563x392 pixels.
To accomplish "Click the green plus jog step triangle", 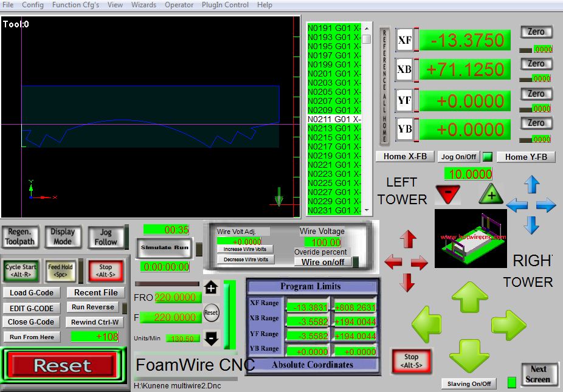I will [491, 194].
